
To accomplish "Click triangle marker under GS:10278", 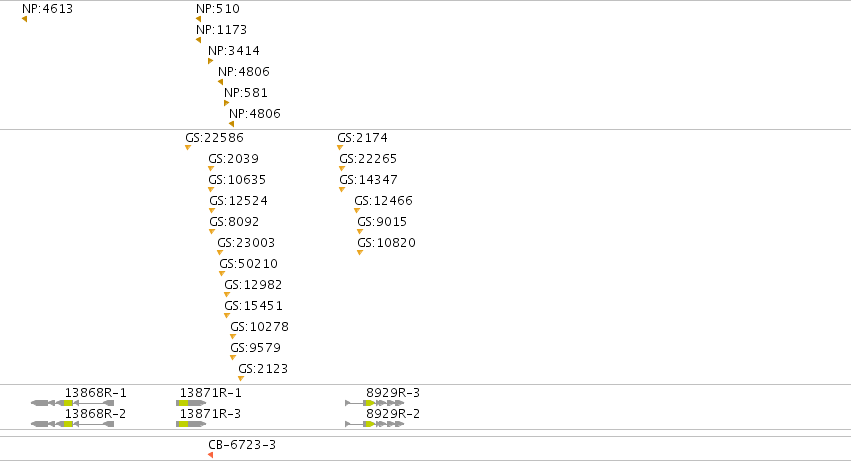I will [x=233, y=337].
